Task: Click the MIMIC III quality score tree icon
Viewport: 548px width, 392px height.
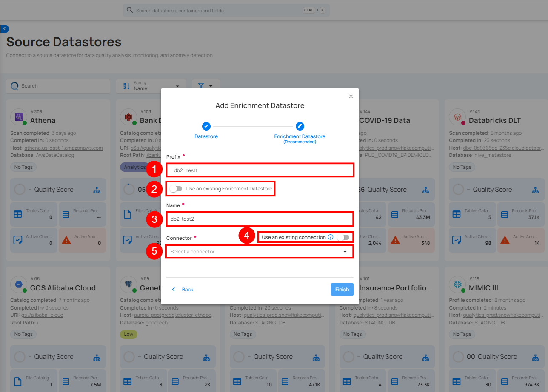Action: coord(536,357)
